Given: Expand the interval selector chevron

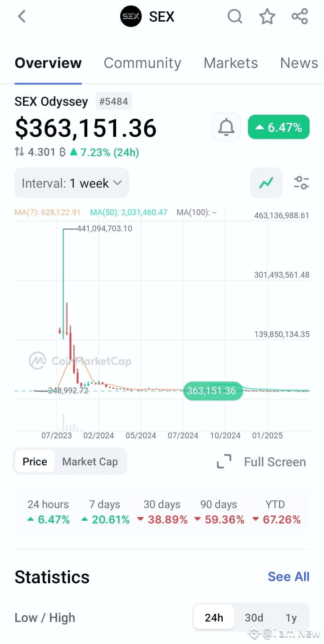Looking at the screenshot, I should [118, 183].
